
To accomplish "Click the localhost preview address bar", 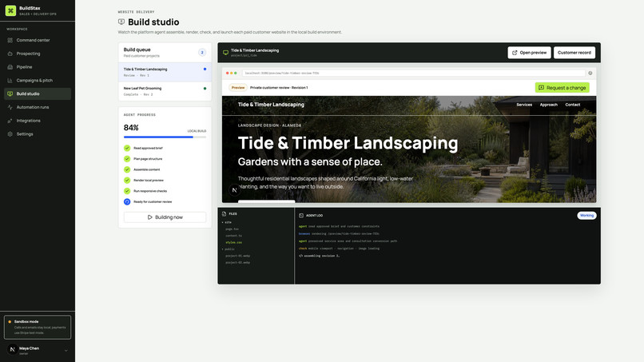I will click(x=414, y=74).
